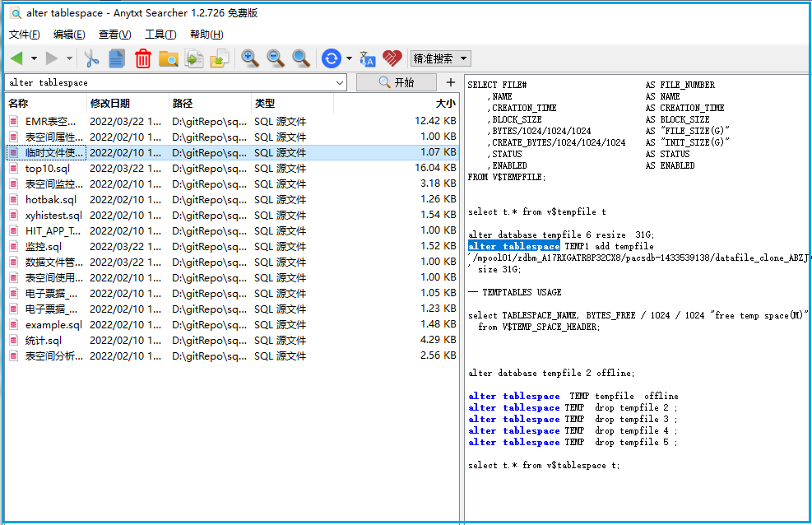The width and height of the screenshot is (812, 525).
Task: Open dropdown arrow beside the refresh icon
Action: coord(350,58)
